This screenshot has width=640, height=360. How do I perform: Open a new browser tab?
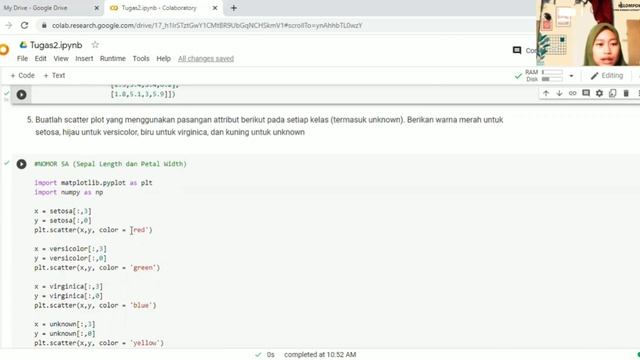coord(233,8)
